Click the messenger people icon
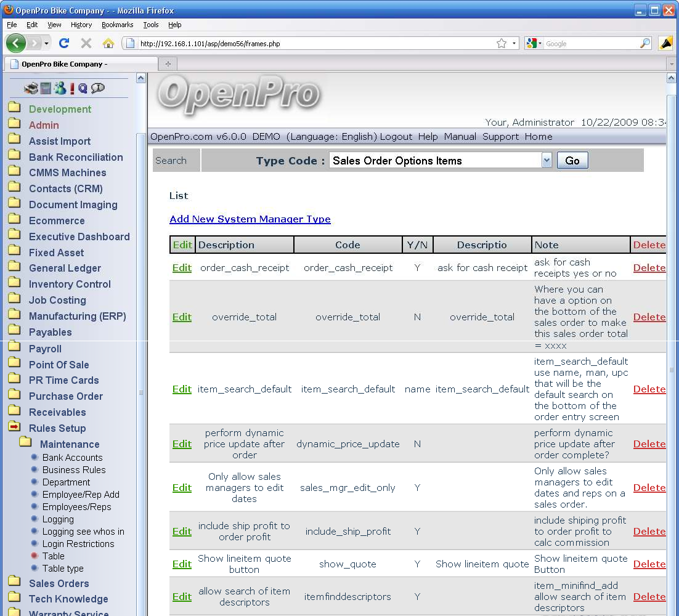The image size is (679, 616). pyautogui.click(x=59, y=89)
